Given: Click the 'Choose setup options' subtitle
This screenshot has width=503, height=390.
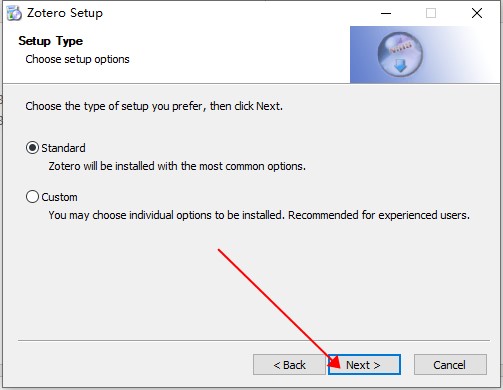Looking at the screenshot, I should pyautogui.click(x=77, y=59).
